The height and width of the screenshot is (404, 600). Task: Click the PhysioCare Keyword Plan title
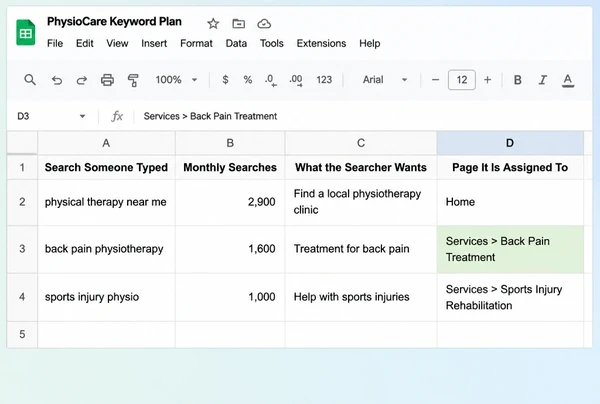[x=114, y=21]
